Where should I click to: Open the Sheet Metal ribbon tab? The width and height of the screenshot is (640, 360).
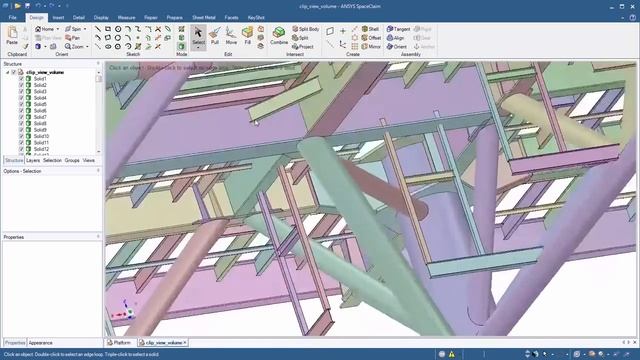click(204, 18)
